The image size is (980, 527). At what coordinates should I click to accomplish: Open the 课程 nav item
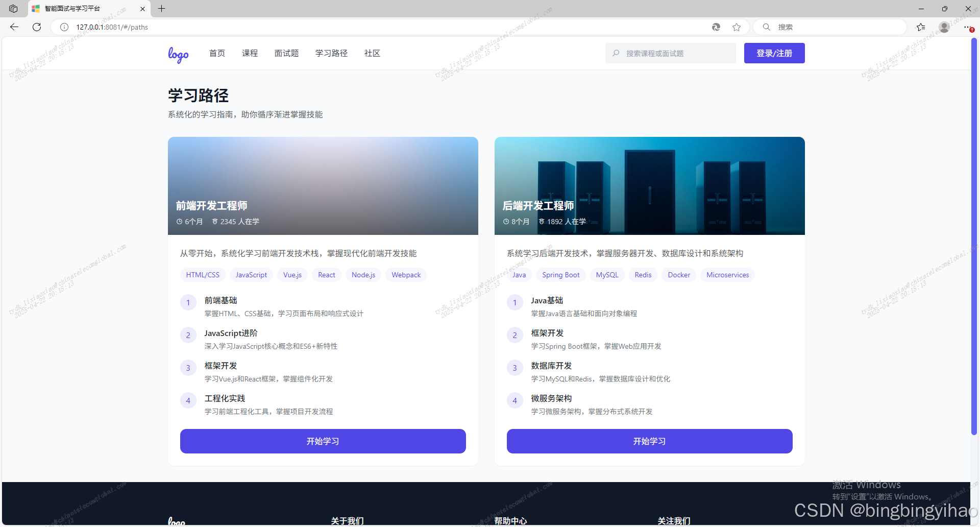[250, 53]
